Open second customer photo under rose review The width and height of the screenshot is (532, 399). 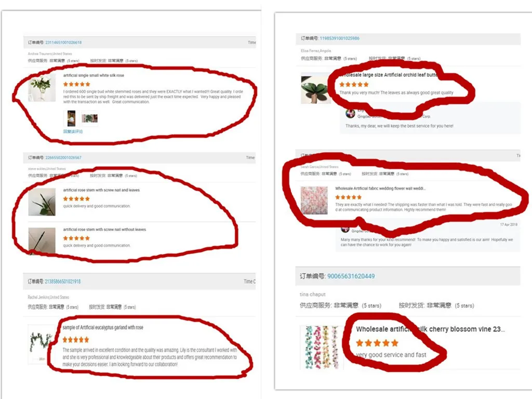tap(89, 118)
